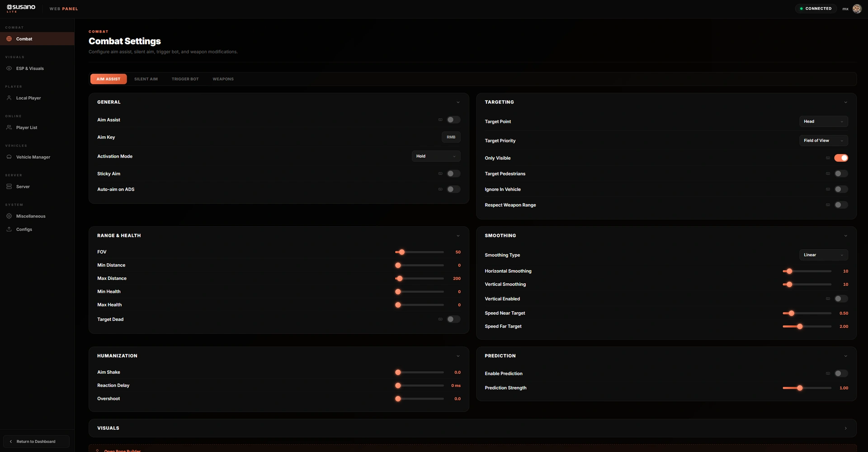Click keybind icon beside Vertical Enabled
The height and width of the screenshot is (452, 868).
click(x=828, y=299)
